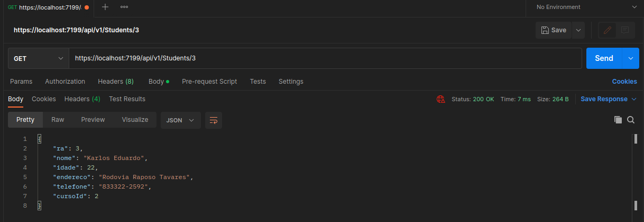Click the Size: 264 B label
644x222 pixels.
[553, 99]
